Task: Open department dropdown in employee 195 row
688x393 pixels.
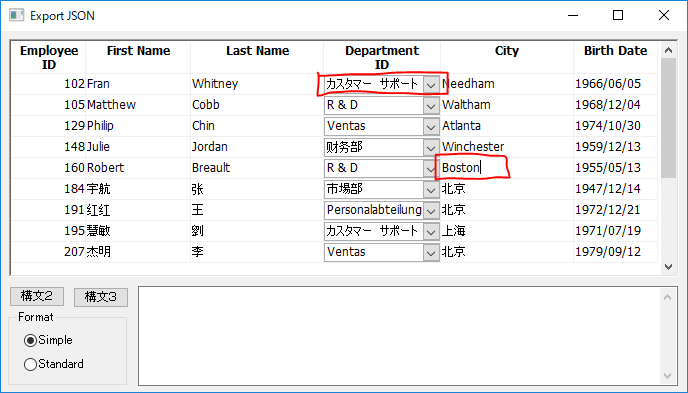Action: (431, 232)
